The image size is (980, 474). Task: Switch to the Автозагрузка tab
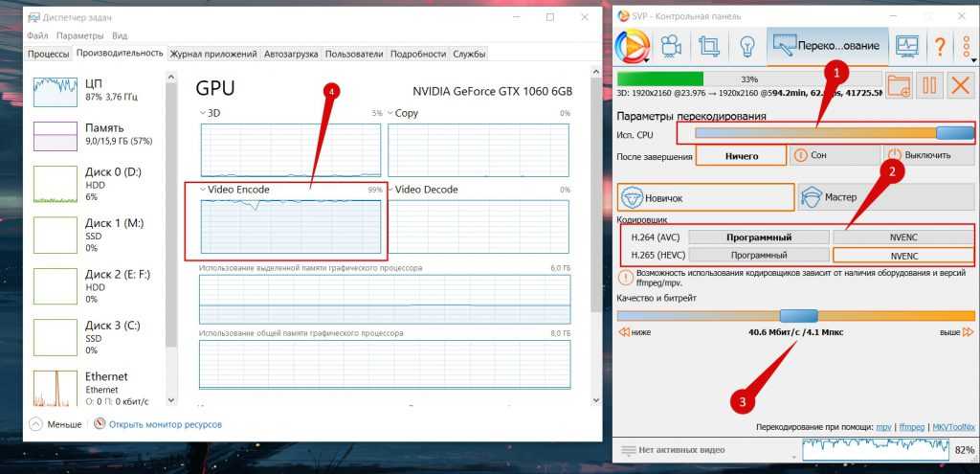(292, 54)
